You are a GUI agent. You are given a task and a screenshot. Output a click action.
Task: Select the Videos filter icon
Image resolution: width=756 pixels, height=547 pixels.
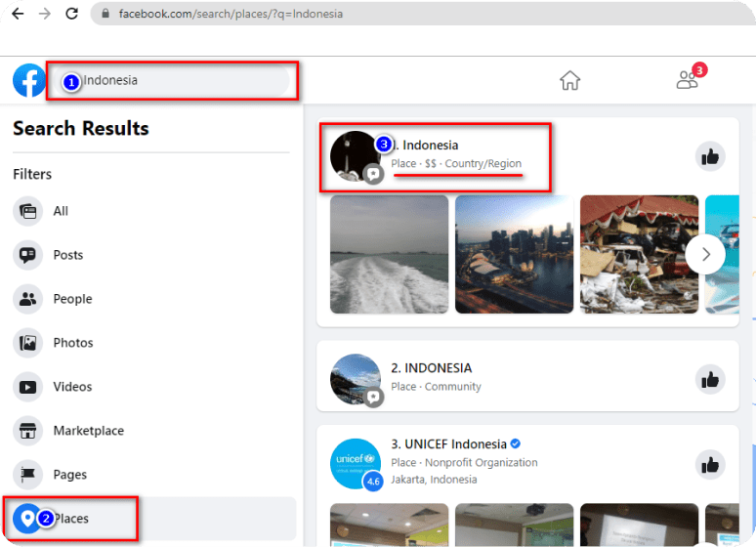[x=27, y=387]
